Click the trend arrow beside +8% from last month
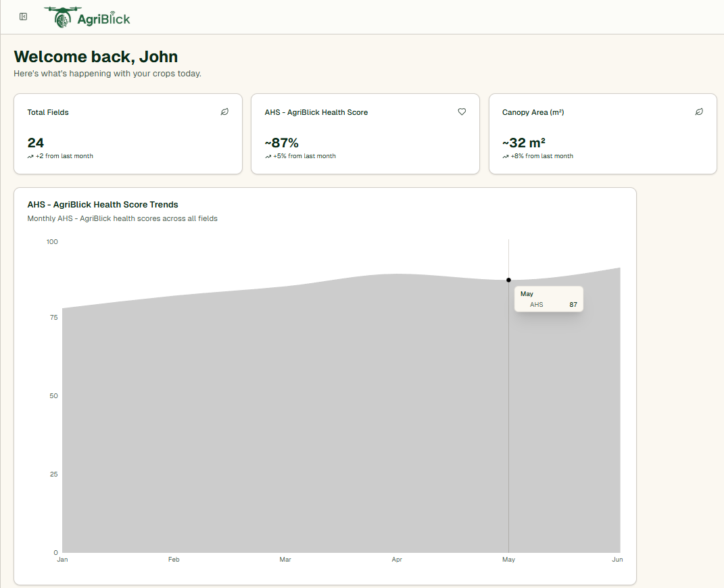The height and width of the screenshot is (588, 724). (x=505, y=155)
